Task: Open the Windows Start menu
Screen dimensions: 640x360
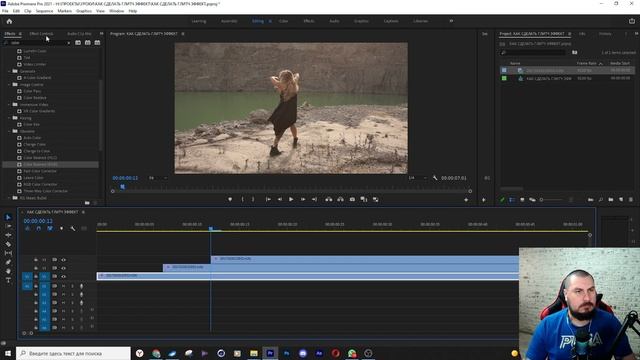Action: (x=8, y=353)
